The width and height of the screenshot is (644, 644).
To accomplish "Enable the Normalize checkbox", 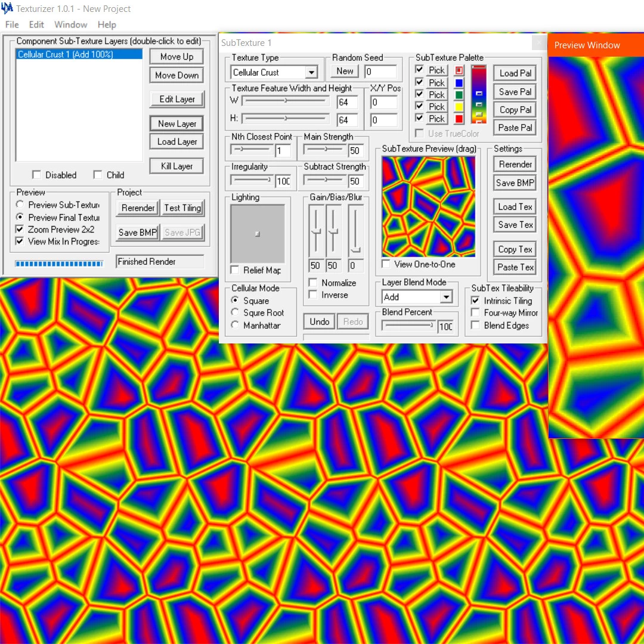I will coord(312,283).
